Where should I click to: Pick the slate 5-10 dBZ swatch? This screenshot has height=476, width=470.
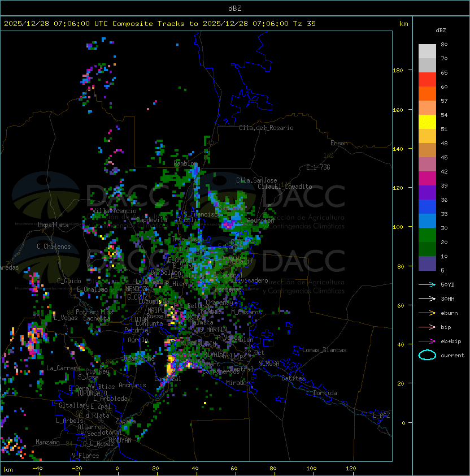coord(427,263)
